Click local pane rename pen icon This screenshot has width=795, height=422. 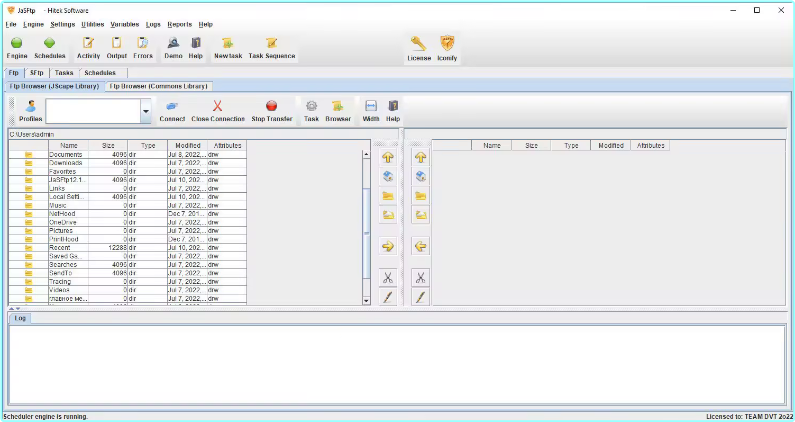coord(388,297)
